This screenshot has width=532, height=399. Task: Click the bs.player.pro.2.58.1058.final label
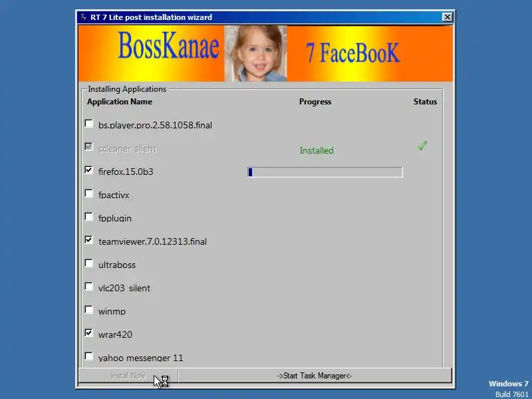155,125
